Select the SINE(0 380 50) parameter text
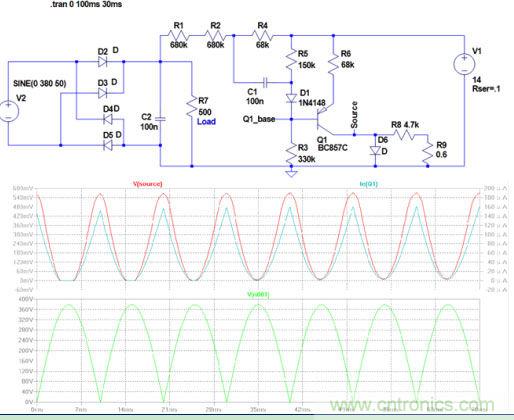Viewport: 514px width, 420px height. click(39, 83)
